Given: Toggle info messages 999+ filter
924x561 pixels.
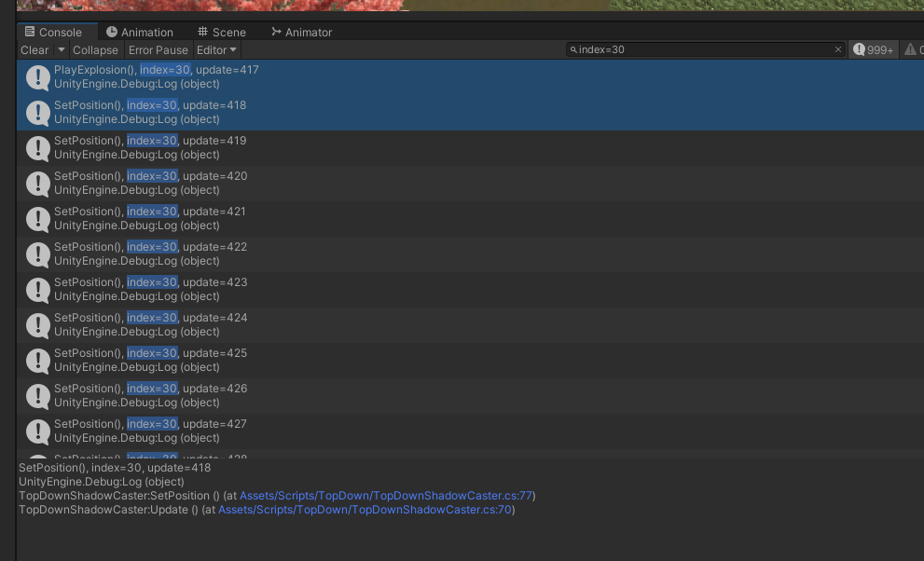Looking at the screenshot, I should pyautogui.click(x=874, y=50).
